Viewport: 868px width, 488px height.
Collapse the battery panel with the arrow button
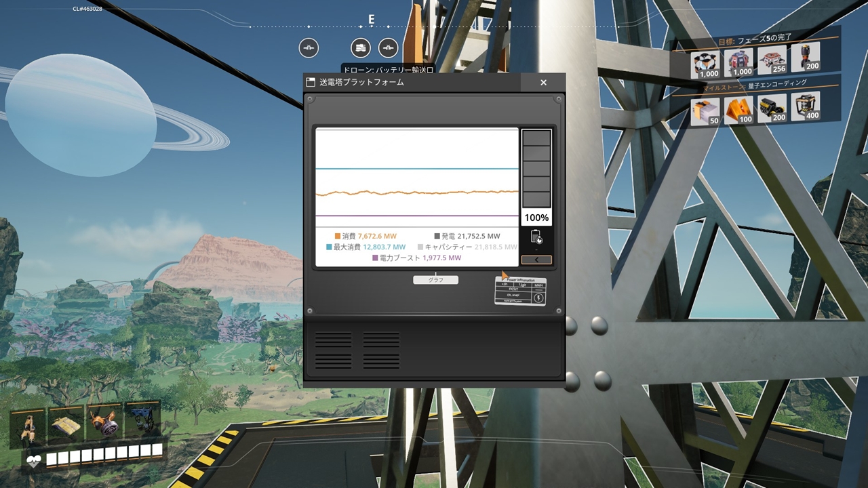536,260
